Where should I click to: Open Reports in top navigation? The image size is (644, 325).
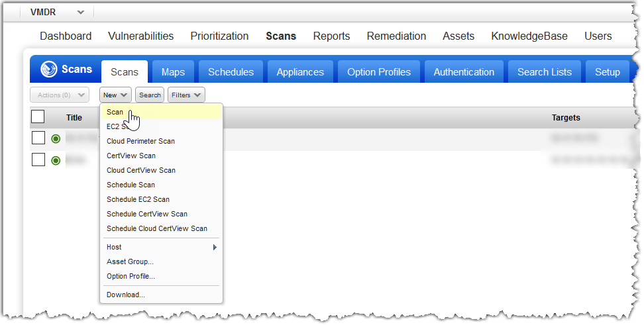[x=331, y=36]
